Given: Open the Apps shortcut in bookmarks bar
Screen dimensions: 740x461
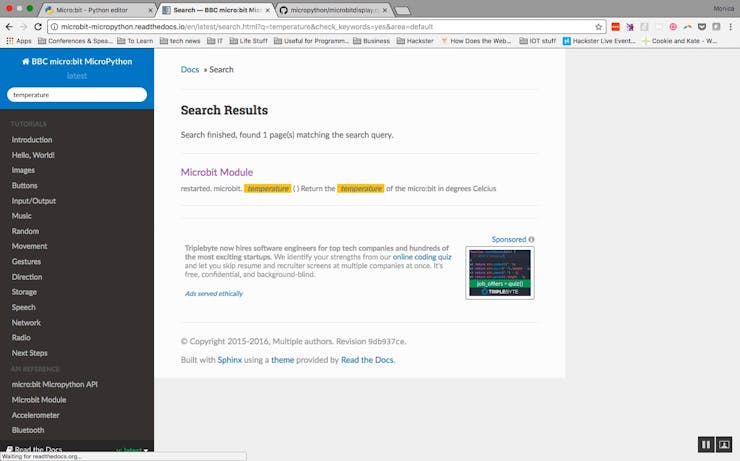Looking at the screenshot, I should (19, 41).
